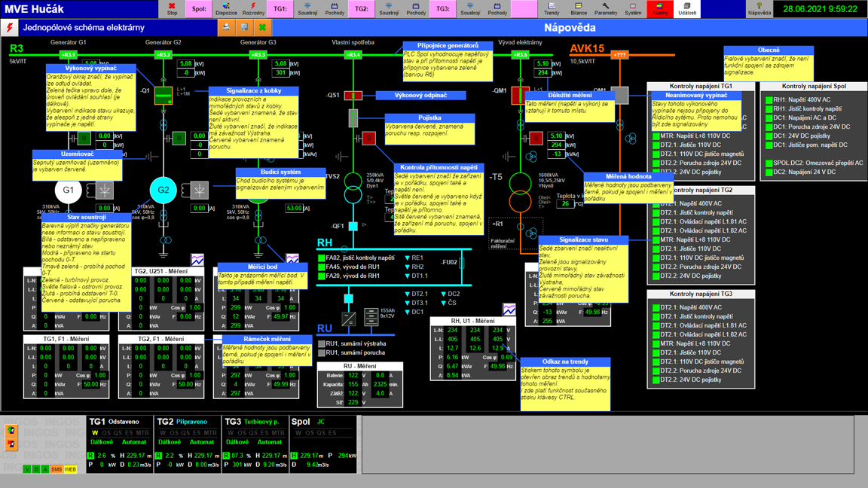Click the print icon in the header
The image size is (868, 488).
click(x=226, y=28)
